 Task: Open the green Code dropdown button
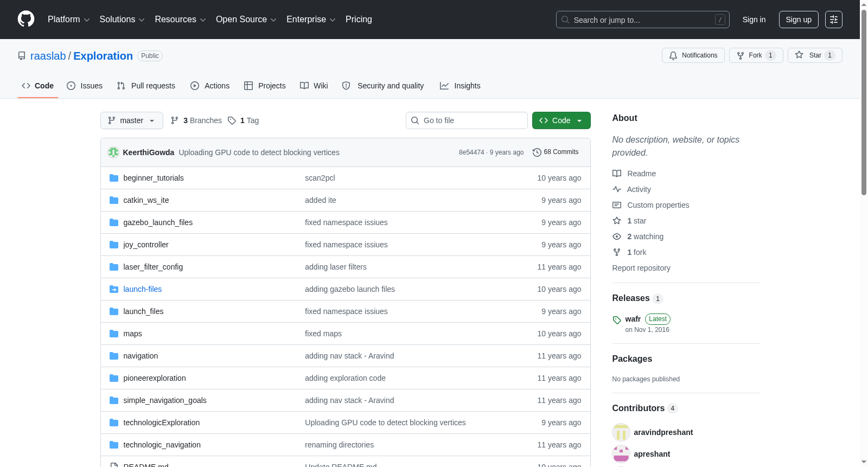[x=561, y=120]
